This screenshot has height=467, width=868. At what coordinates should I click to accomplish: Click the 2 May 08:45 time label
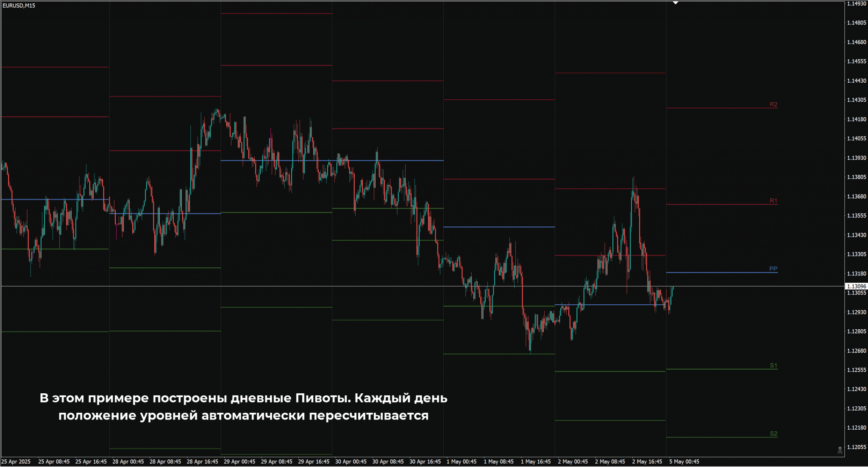(610, 461)
